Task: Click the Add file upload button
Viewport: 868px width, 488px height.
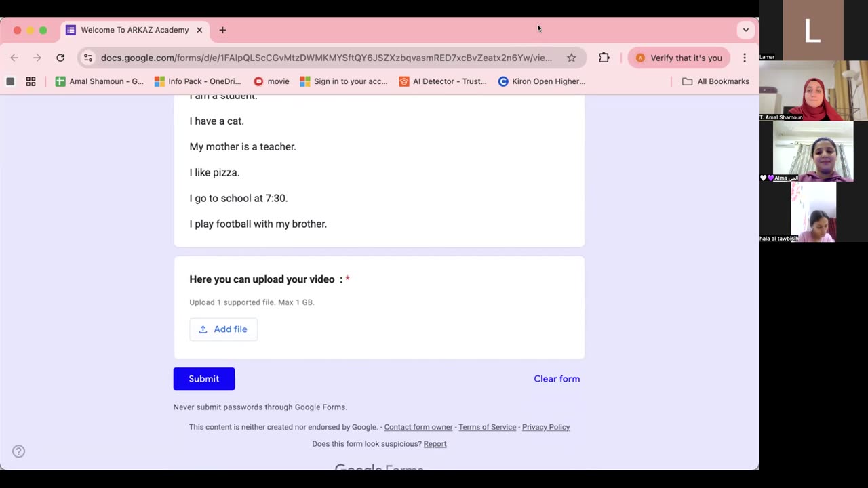Action: click(x=223, y=329)
